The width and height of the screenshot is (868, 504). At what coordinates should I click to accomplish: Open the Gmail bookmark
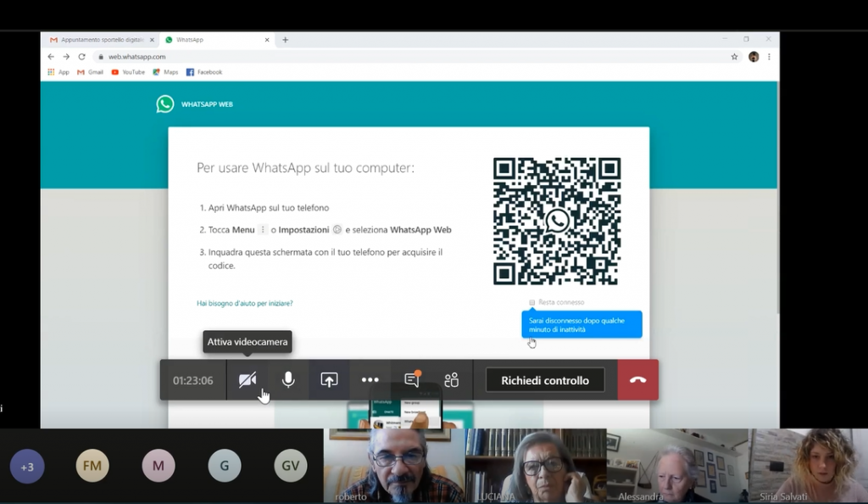(90, 72)
